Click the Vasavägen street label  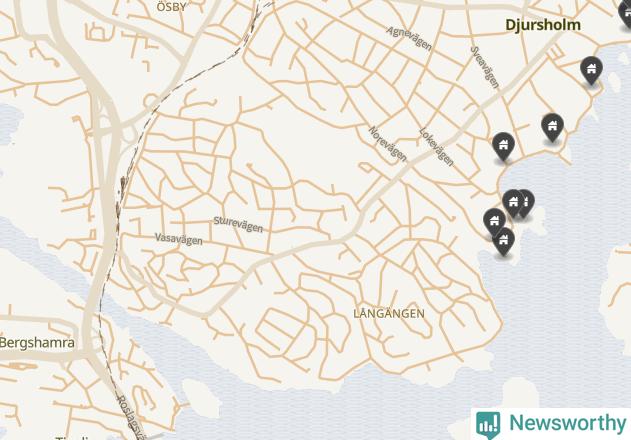coord(179,239)
